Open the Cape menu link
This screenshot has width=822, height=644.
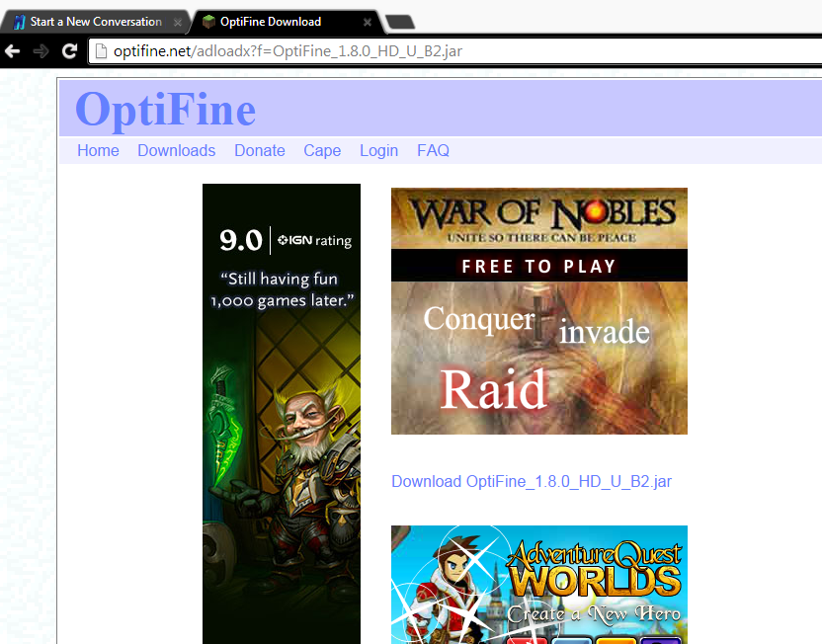tap(322, 150)
